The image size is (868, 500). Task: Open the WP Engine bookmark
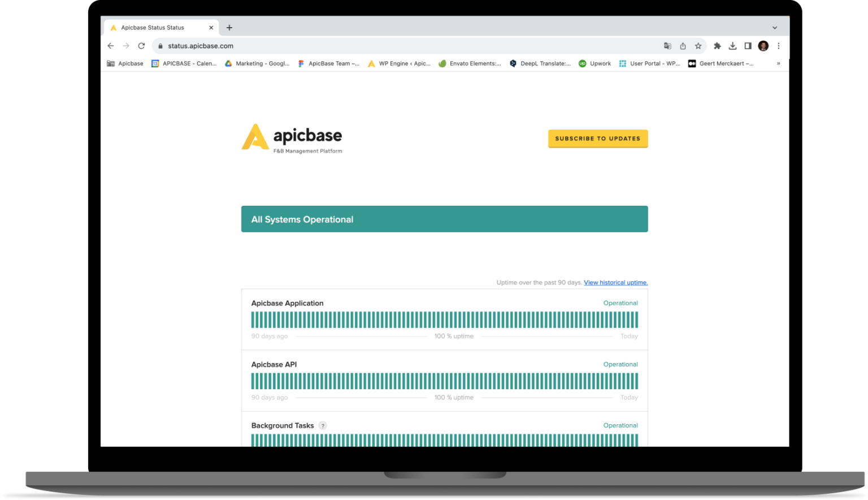(399, 63)
